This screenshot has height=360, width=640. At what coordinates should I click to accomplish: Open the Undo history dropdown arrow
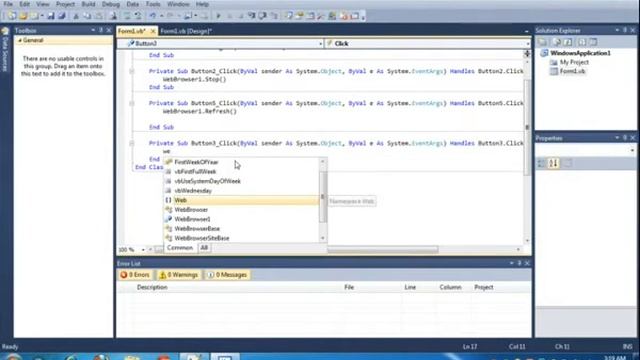click(161, 16)
